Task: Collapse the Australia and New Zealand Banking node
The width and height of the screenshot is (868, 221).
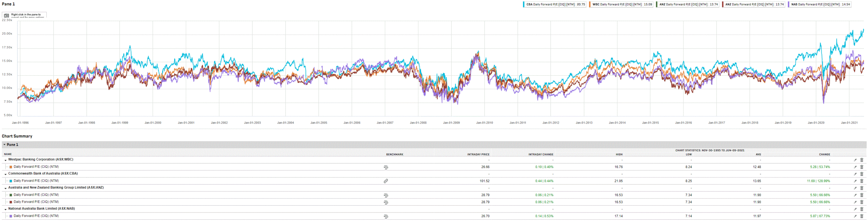Action: (5, 188)
